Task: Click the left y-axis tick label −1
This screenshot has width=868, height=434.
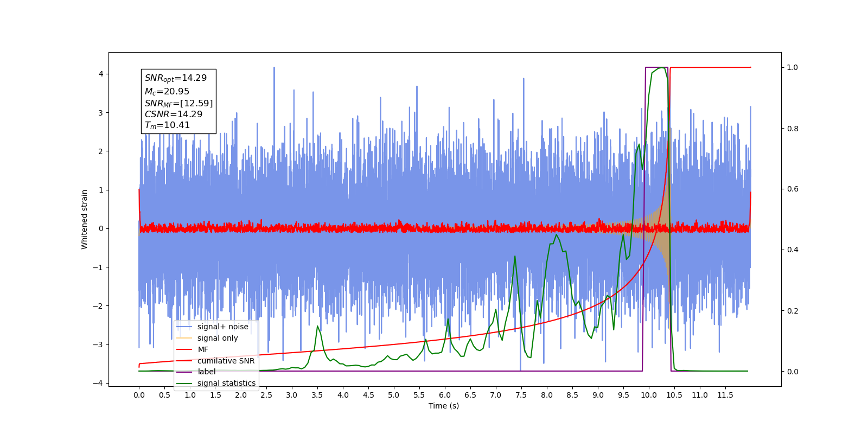Action: pyautogui.click(x=98, y=267)
